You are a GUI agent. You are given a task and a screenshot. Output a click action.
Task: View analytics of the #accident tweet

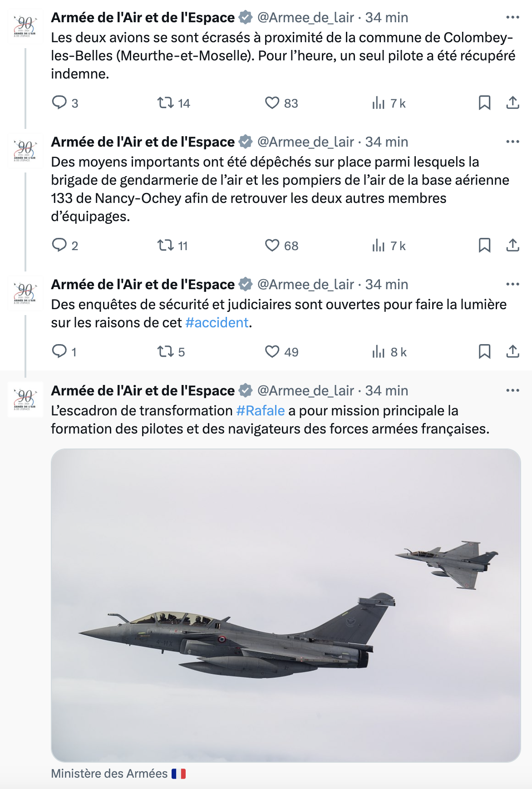coord(379,352)
